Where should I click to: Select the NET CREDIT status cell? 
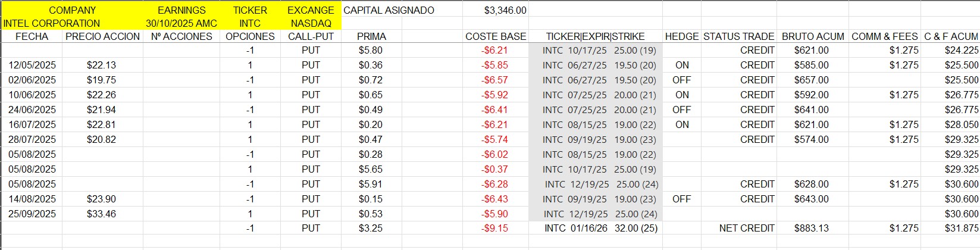[x=747, y=228]
